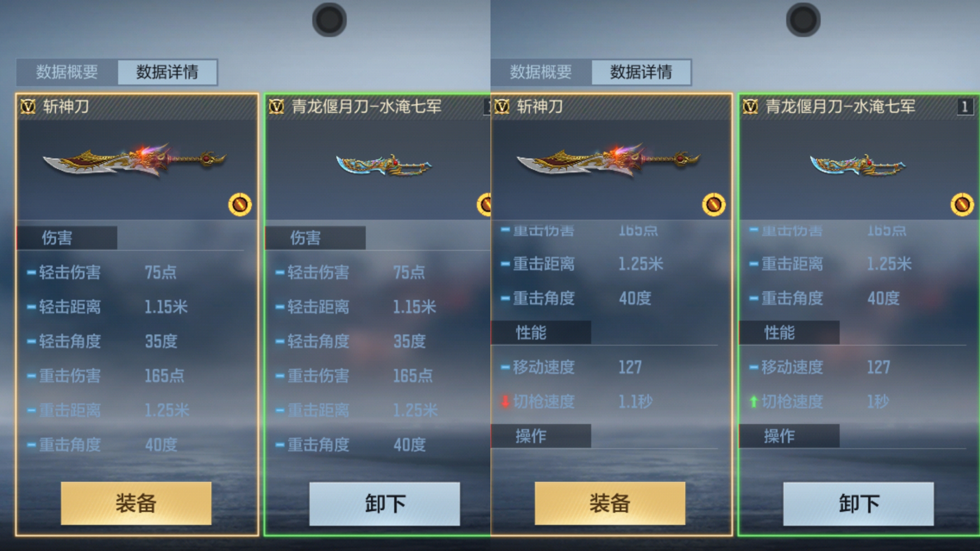980x551 pixels.
Task: Click the V badge beside 青龙偃月刀 above 性能 stats
Action: click(x=750, y=106)
